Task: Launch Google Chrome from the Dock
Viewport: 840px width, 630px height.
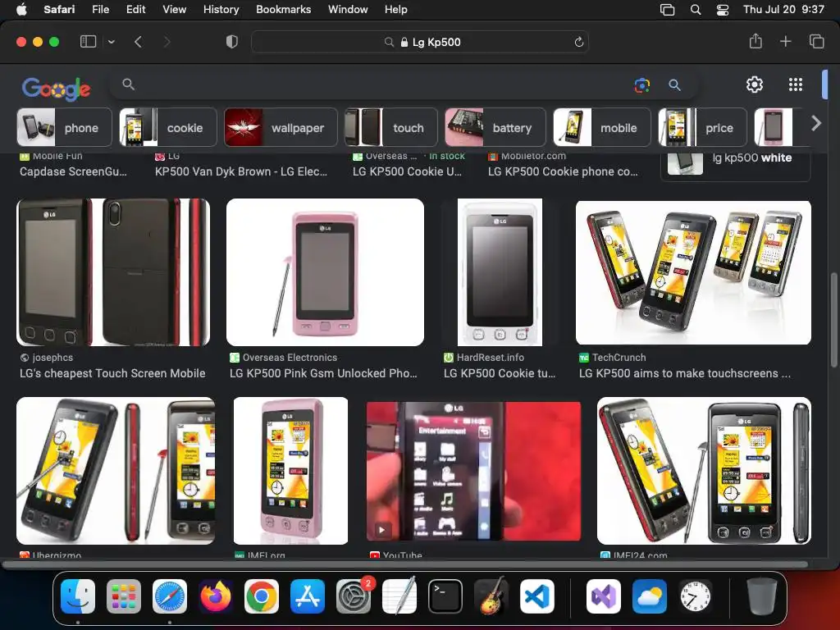Action: tap(262, 596)
